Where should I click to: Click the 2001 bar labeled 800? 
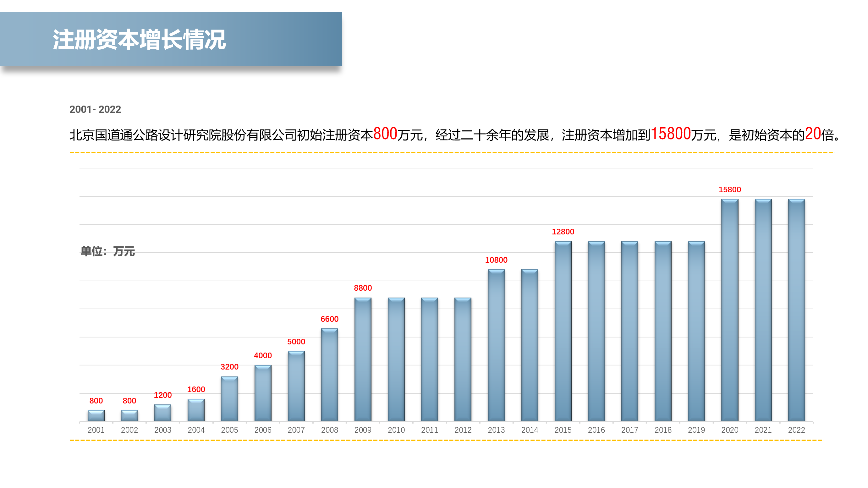tap(96, 415)
